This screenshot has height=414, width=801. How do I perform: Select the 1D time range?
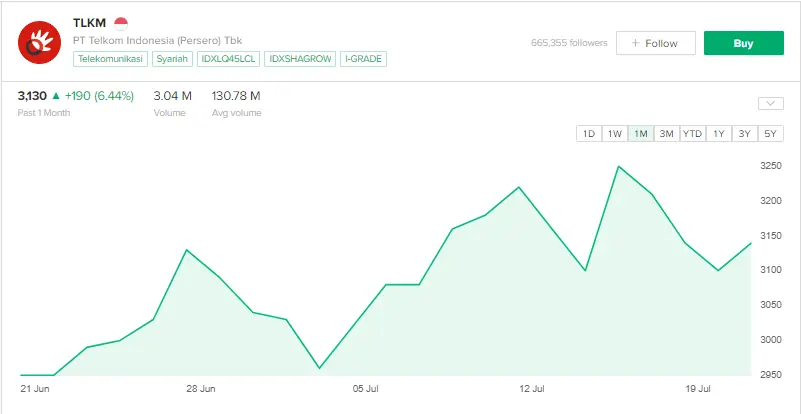[x=589, y=134]
